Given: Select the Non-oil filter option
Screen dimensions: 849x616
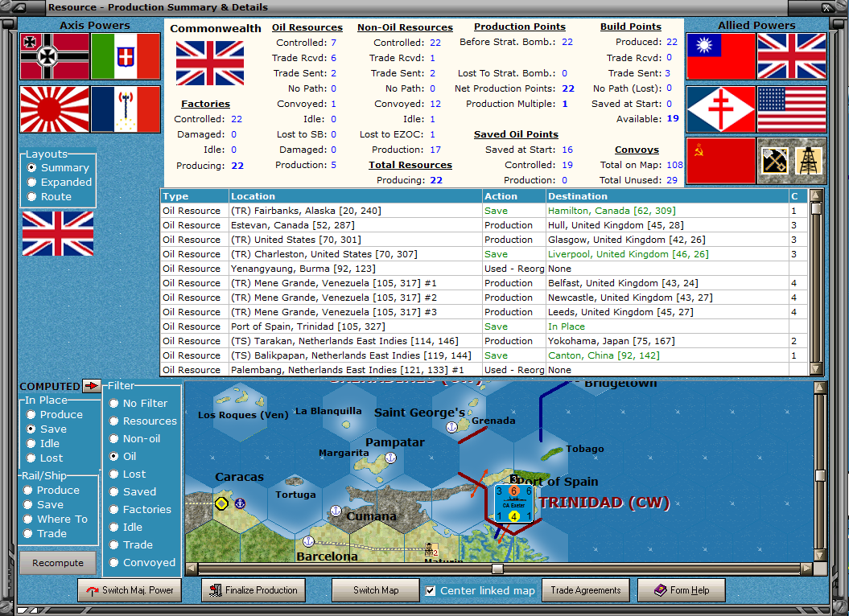Looking at the screenshot, I should tap(135, 439).
